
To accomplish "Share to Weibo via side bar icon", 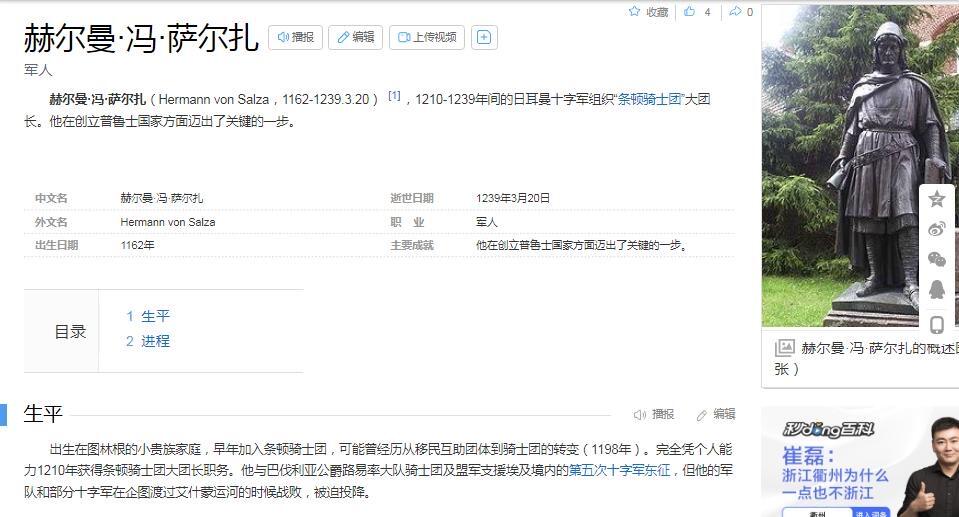I will coord(936,229).
